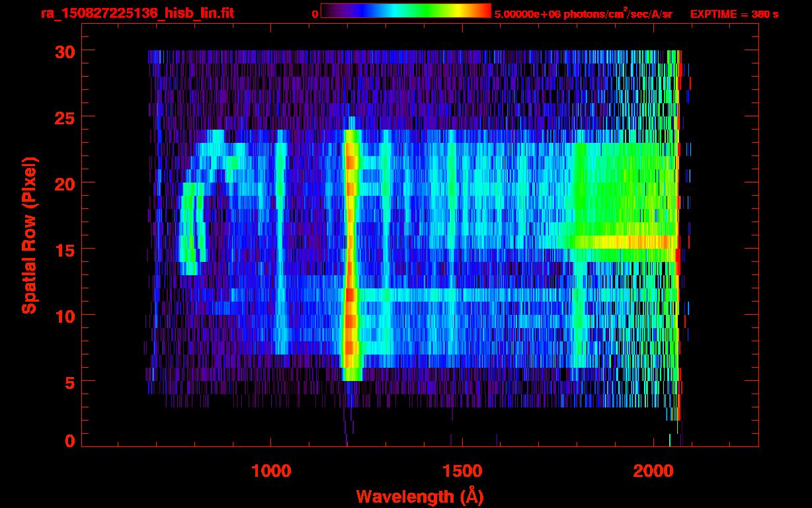Click the file name ra_150827225136_hisb_lin.fit
Viewport: 812px width, 508px height.
pos(138,13)
